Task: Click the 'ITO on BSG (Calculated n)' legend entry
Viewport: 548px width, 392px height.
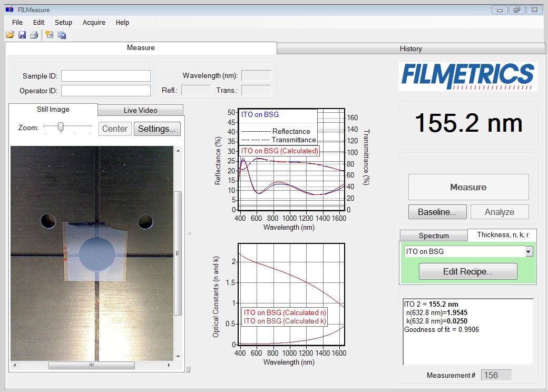Action: [285, 312]
